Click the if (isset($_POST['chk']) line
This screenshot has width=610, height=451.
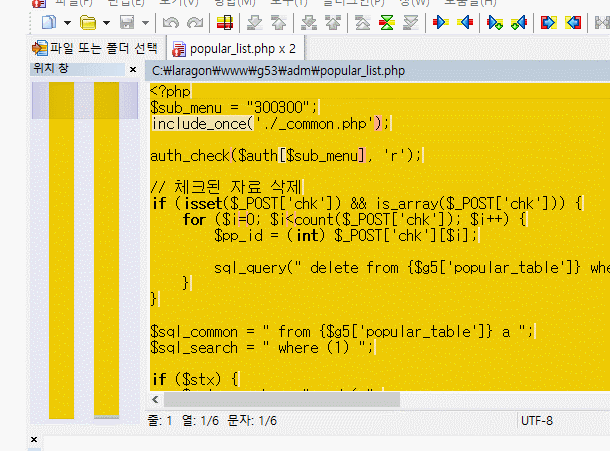coord(368,204)
